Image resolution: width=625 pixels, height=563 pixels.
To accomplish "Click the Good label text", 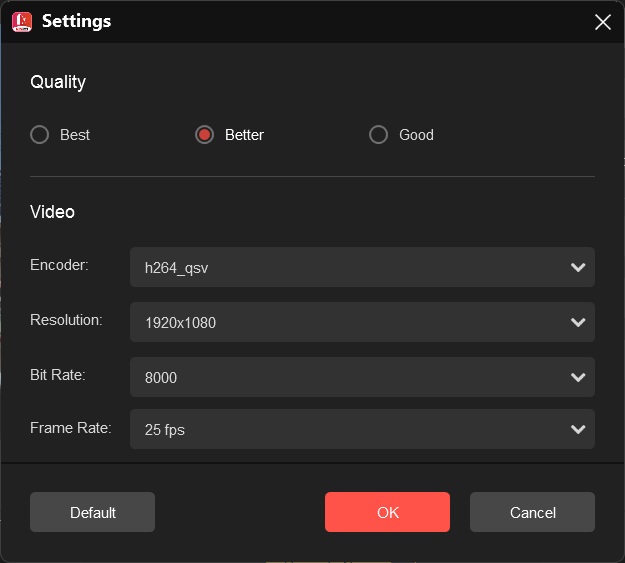I will pos(416,135).
